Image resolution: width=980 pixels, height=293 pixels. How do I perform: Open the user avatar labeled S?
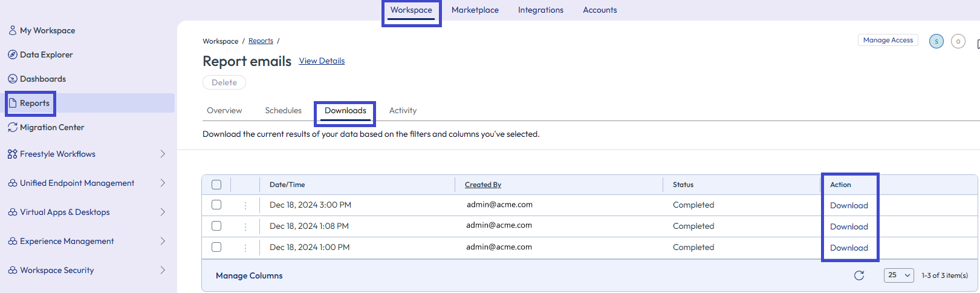coord(936,41)
